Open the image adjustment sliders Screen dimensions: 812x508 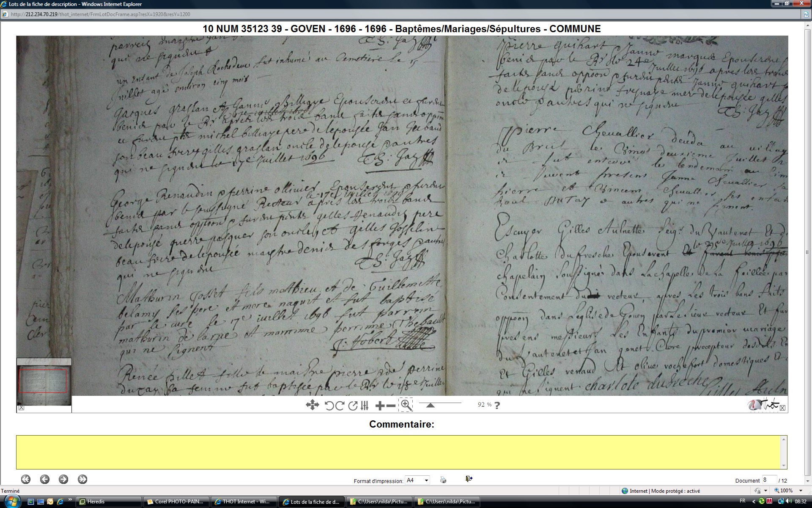(x=365, y=406)
